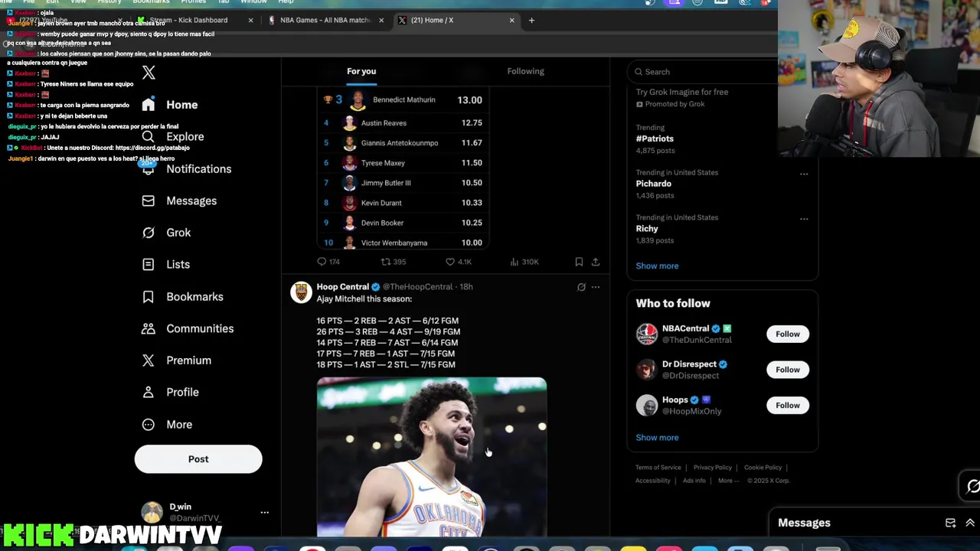Open the More sidebar menu
This screenshot has height=551, width=980.
pos(168,425)
